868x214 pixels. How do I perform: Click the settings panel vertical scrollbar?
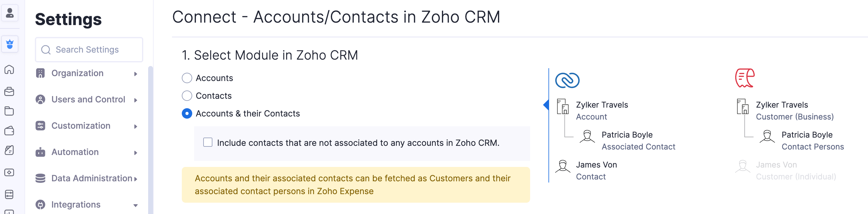click(x=150, y=135)
